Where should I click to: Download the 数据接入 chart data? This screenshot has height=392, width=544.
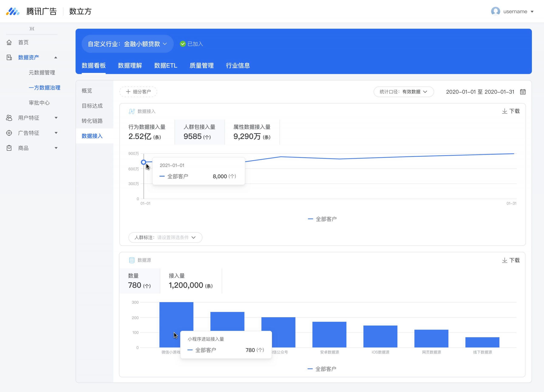tap(511, 111)
